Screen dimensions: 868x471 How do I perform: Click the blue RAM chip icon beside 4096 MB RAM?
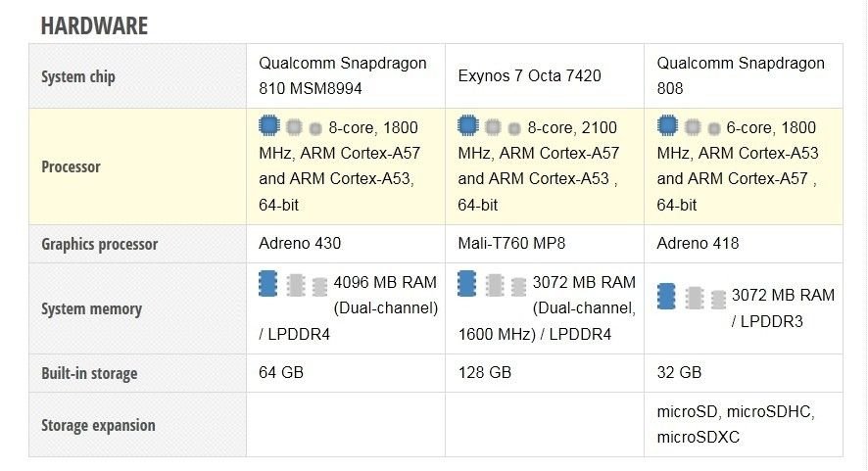[x=267, y=283]
